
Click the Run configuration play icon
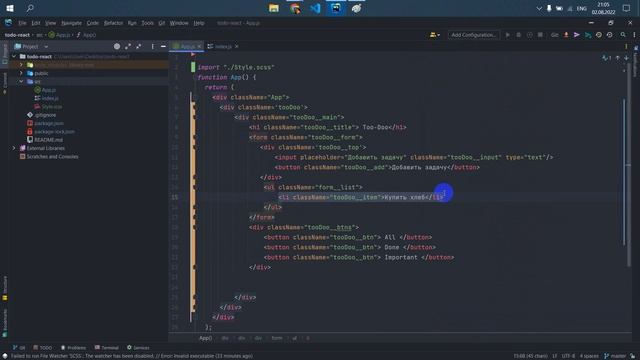coord(507,35)
